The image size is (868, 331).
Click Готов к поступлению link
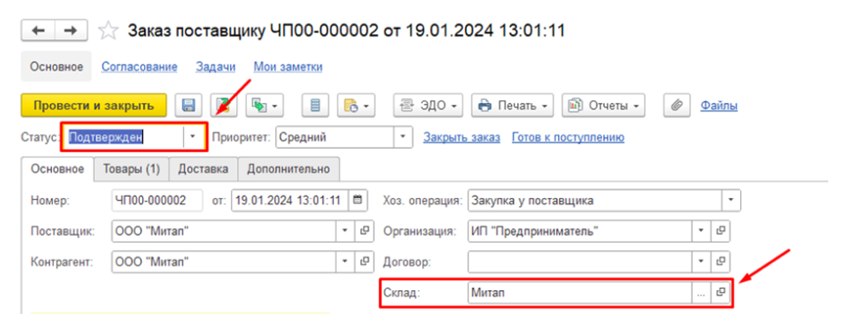pos(568,137)
